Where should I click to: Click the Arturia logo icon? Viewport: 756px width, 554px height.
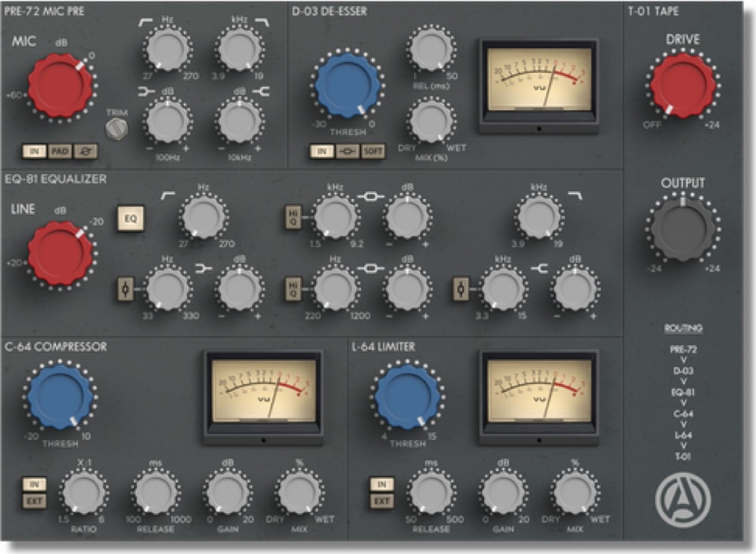[683, 499]
